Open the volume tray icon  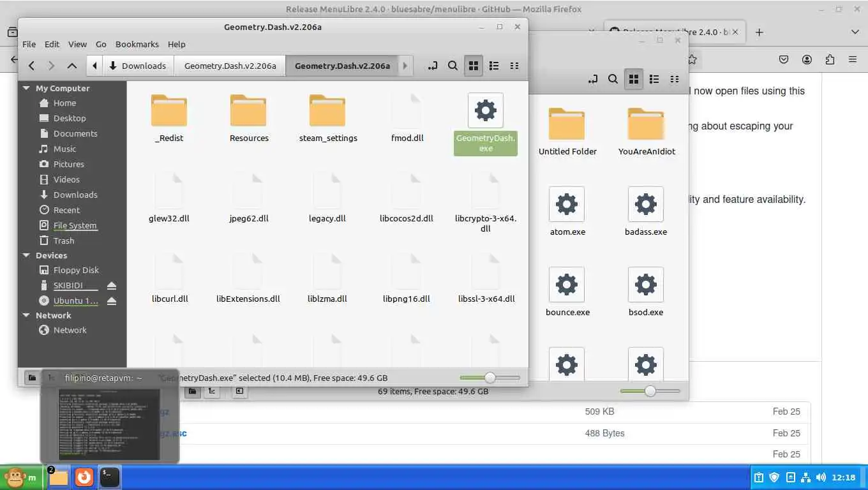pos(820,477)
